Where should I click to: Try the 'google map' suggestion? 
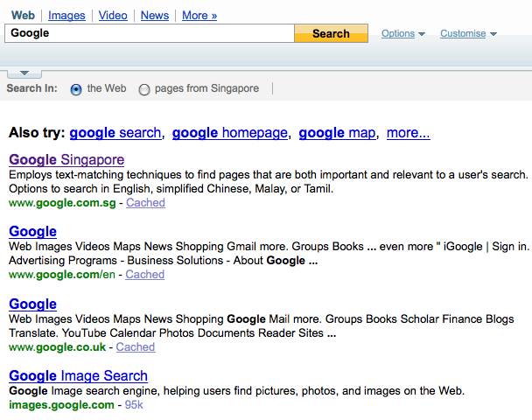coord(337,133)
